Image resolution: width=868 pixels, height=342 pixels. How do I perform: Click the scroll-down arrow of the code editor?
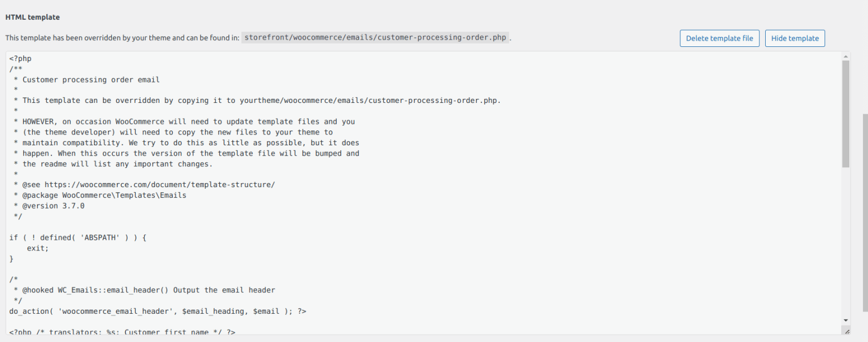[x=846, y=319]
